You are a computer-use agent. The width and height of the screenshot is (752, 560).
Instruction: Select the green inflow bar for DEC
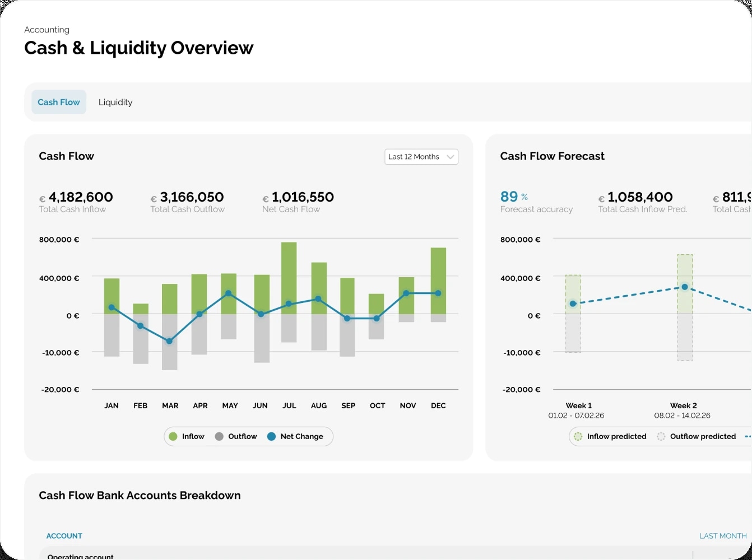pos(439,281)
